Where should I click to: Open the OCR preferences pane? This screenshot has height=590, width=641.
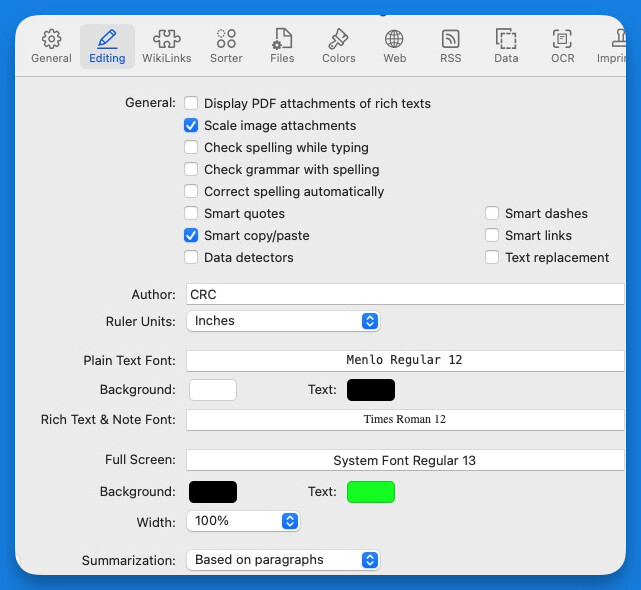(562, 46)
